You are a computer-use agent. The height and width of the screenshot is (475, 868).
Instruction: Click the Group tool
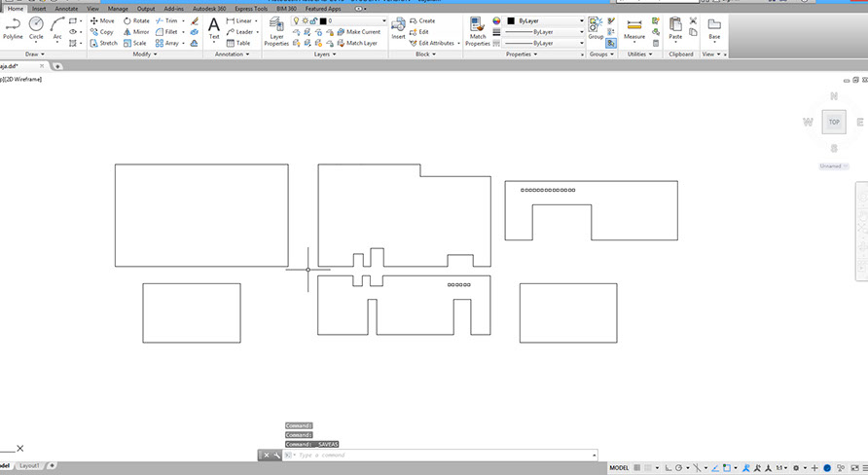coord(596,27)
